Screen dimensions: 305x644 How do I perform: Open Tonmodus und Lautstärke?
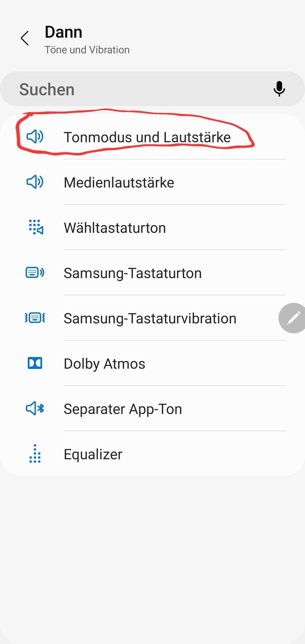click(147, 137)
